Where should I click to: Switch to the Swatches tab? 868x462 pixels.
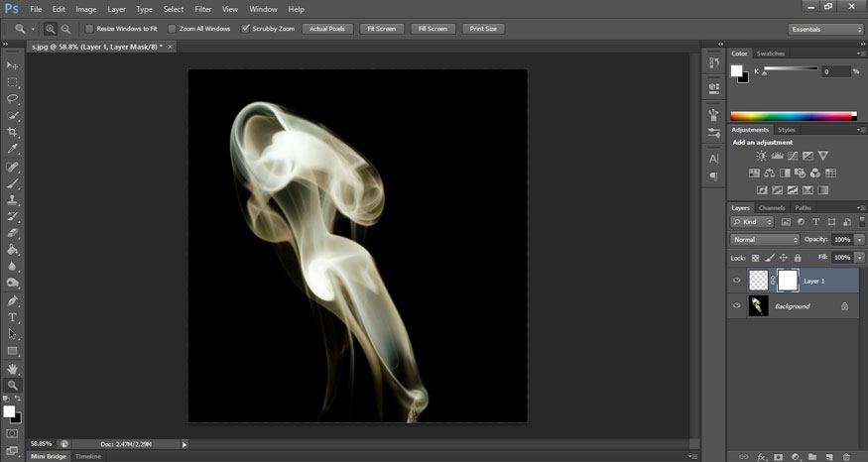[x=771, y=54]
